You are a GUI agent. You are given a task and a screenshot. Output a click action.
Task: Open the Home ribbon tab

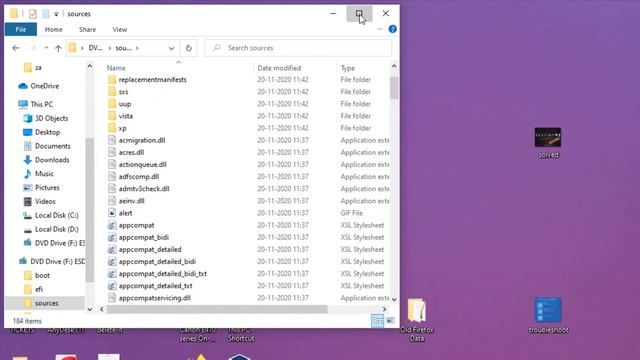[x=53, y=29]
